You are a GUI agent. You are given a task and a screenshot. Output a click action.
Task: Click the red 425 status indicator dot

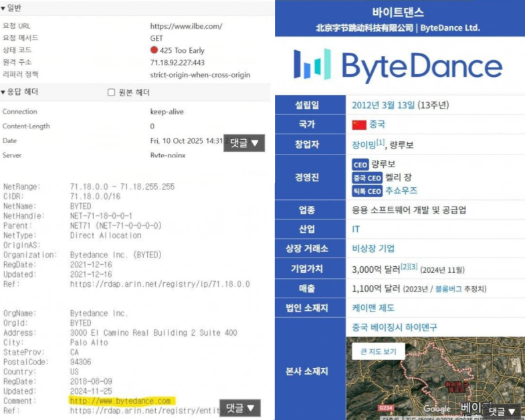(154, 50)
